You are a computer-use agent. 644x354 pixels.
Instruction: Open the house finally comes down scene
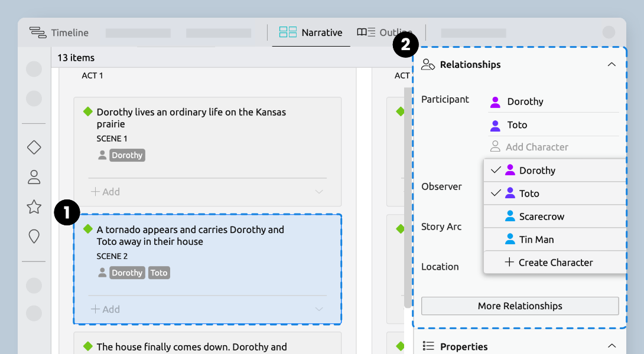point(207,343)
